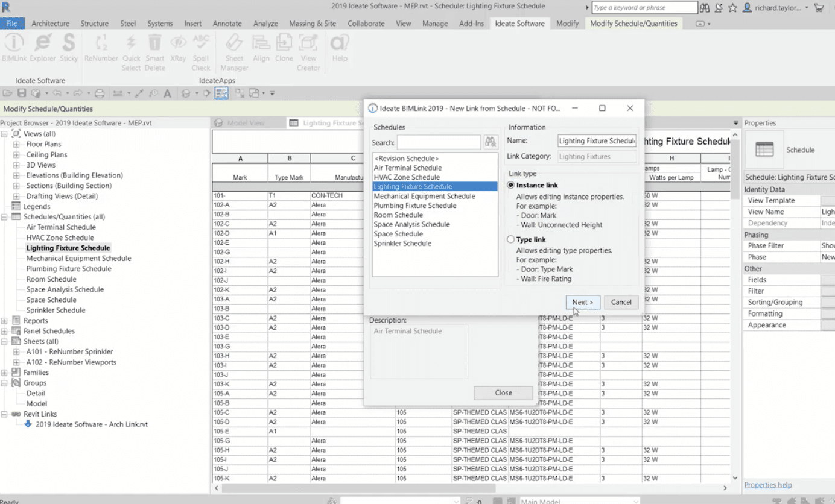This screenshot has width=835, height=504.
Task: Click the schedule Search input field
Action: click(x=439, y=143)
